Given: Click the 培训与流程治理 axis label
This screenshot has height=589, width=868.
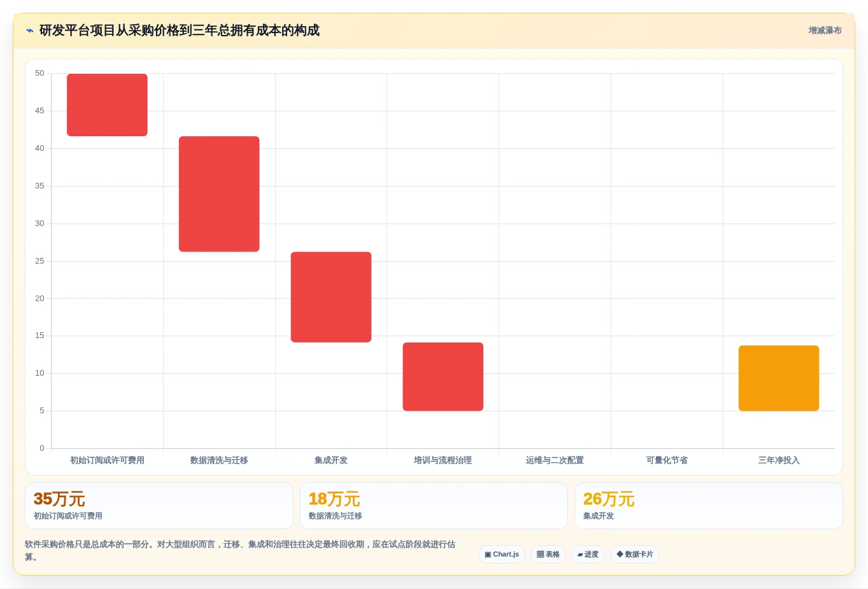Looking at the screenshot, I should [443, 460].
